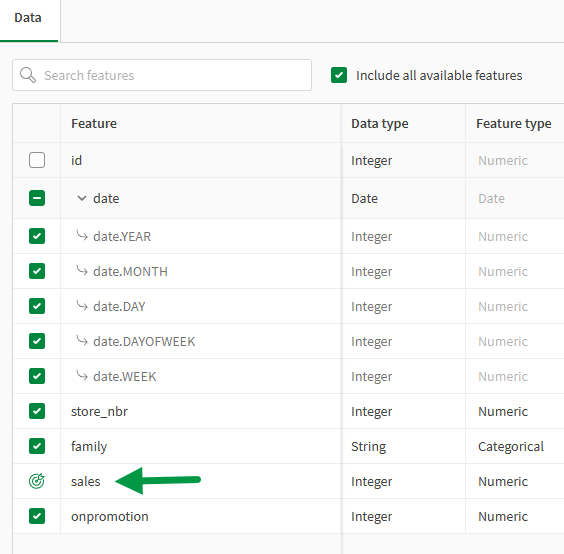Collapse the date feature chevron

click(x=82, y=198)
